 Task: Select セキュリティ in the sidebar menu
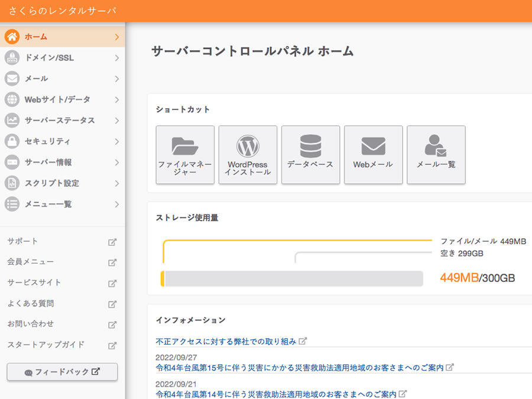(x=63, y=141)
